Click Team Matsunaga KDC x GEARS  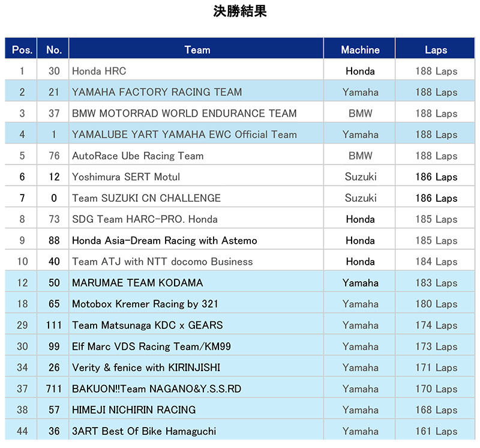(147, 325)
